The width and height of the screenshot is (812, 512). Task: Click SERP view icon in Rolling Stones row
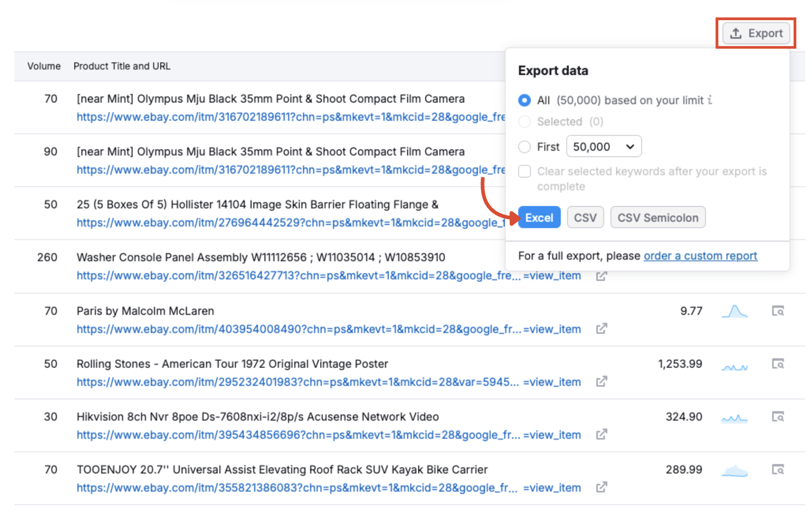click(x=777, y=364)
